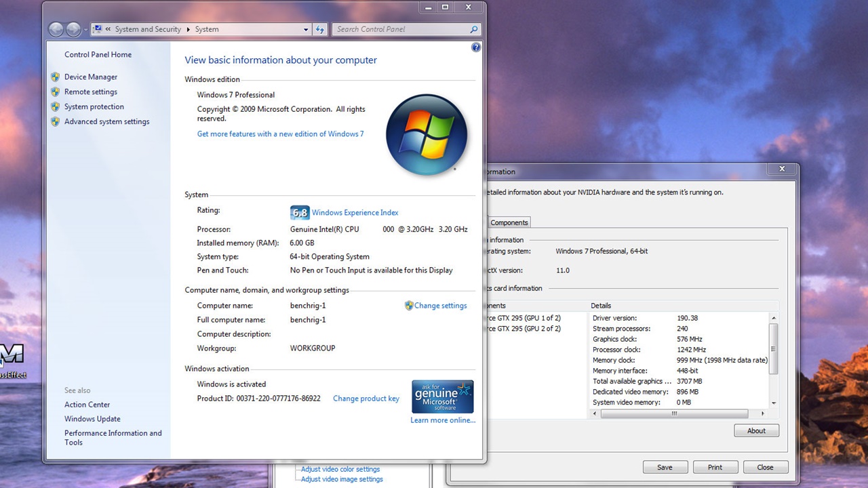
Task: Click the Change product key link
Action: click(366, 399)
